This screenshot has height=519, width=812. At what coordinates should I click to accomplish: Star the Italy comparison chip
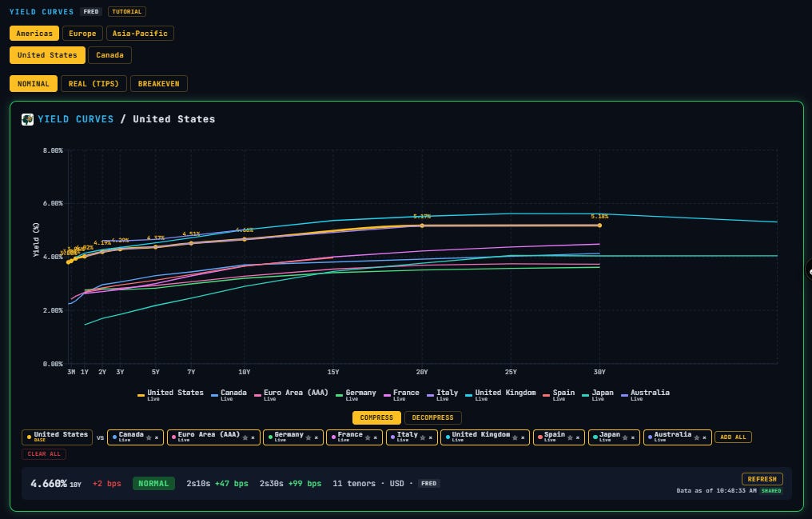click(423, 437)
